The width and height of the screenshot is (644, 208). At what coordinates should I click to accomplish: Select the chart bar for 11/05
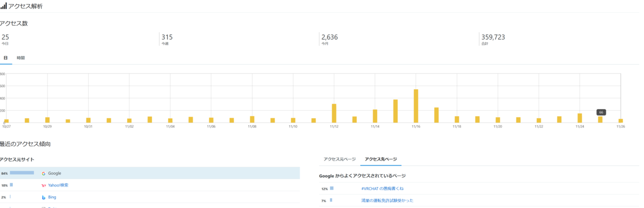click(x=191, y=120)
